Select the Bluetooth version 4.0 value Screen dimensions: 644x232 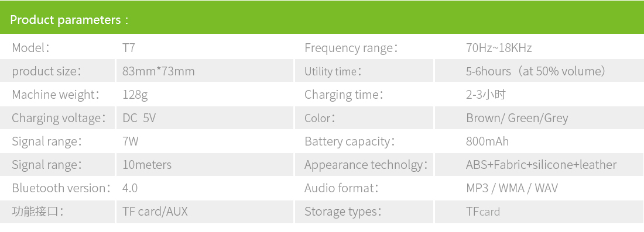tap(130, 188)
